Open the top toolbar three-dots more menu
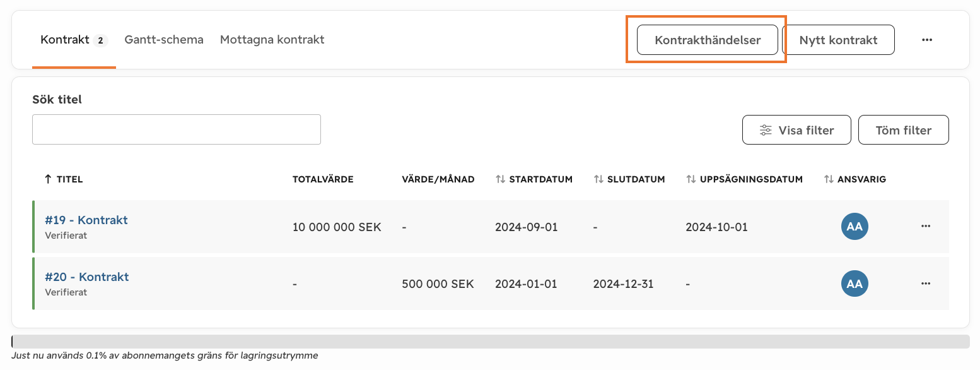The image size is (980, 370). coord(926,40)
